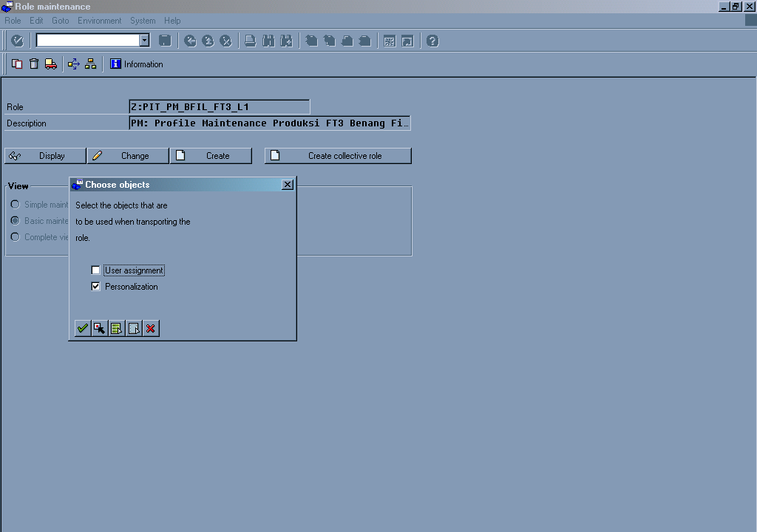Click the Back arrow in the toolbar

click(191, 41)
